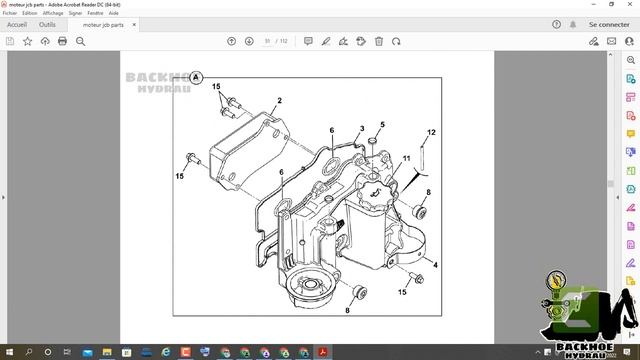640x360 pixels.
Task: Open Cortana circle on taskbar
Action: point(48,352)
